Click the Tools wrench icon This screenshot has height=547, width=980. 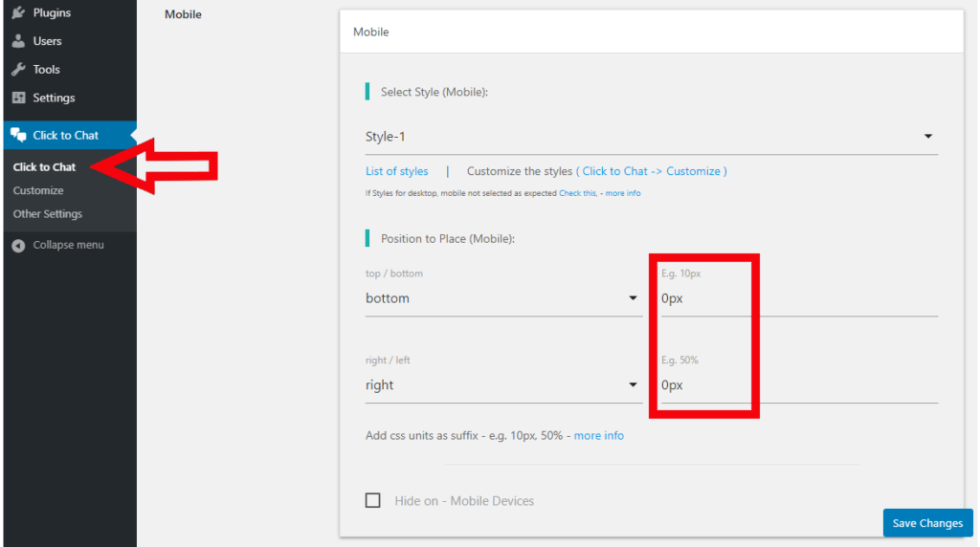point(19,70)
